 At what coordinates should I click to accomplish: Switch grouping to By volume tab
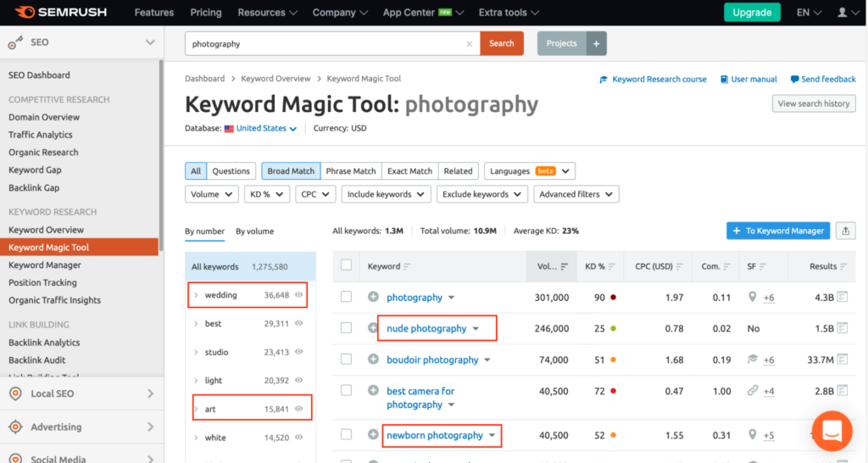pyautogui.click(x=254, y=231)
